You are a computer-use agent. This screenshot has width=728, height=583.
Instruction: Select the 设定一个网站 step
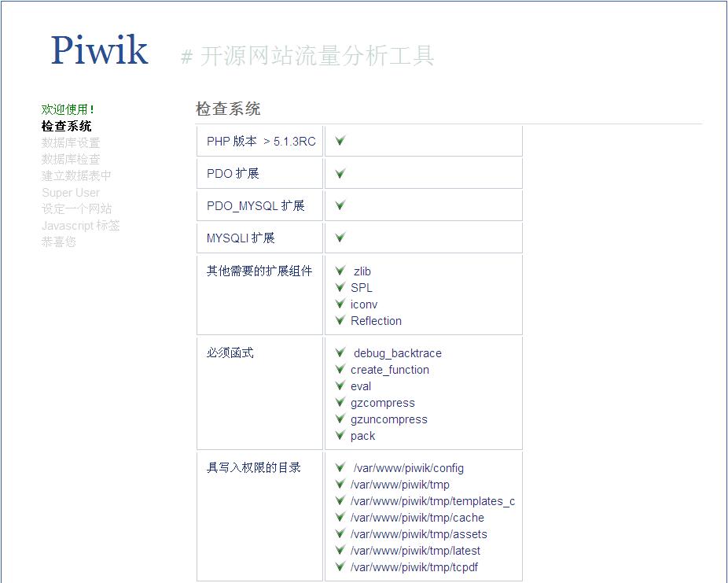coord(76,208)
